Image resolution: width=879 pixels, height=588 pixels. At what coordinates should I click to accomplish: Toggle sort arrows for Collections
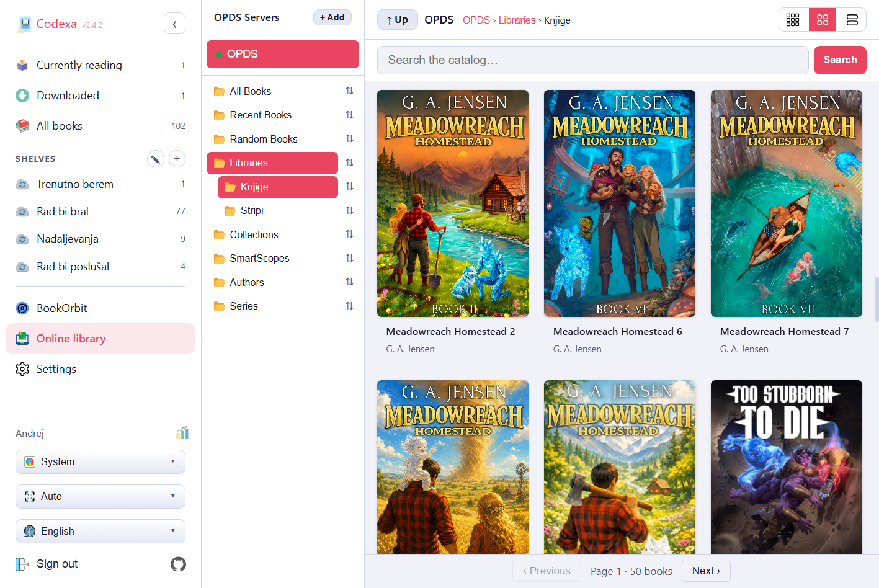pos(350,234)
